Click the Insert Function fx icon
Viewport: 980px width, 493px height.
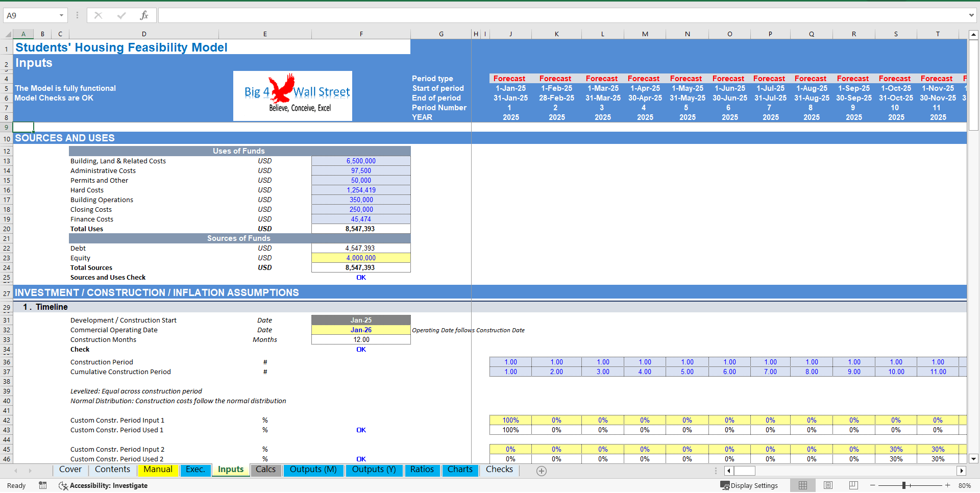click(x=144, y=15)
